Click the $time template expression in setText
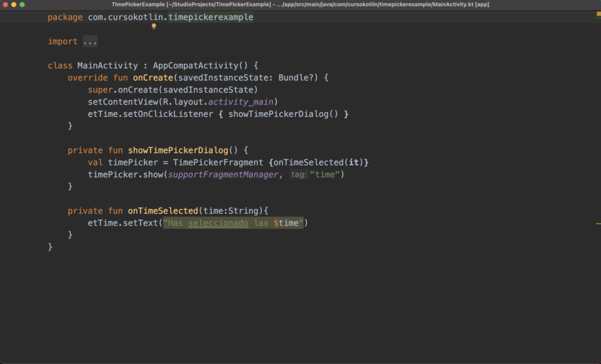601x364 pixels. [287, 223]
